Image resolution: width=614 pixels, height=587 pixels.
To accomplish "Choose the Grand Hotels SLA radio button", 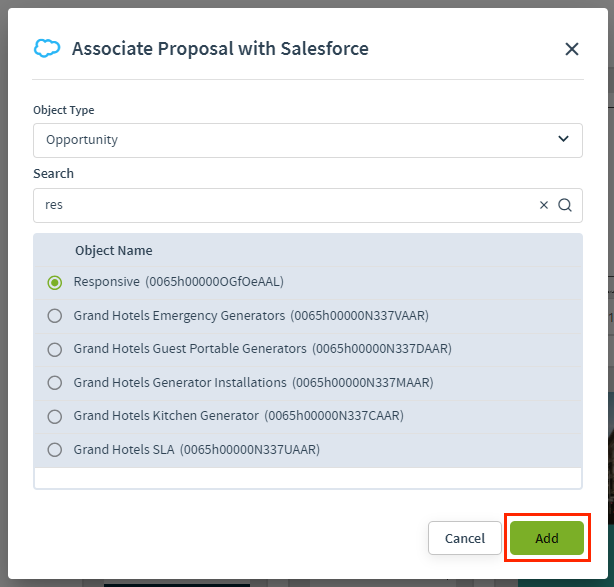I will [x=55, y=450].
